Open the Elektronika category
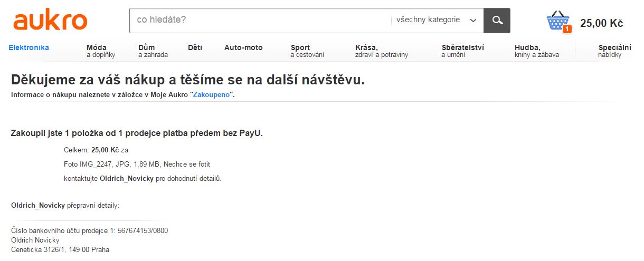Image resolution: width=644 pixels, height=261 pixels. (x=29, y=47)
